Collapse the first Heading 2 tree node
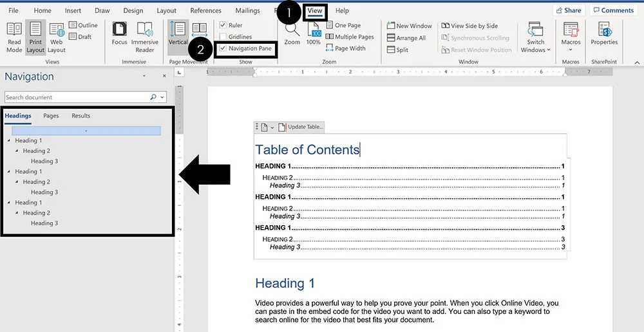This screenshot has width=644, height=332. coord(17,151)
